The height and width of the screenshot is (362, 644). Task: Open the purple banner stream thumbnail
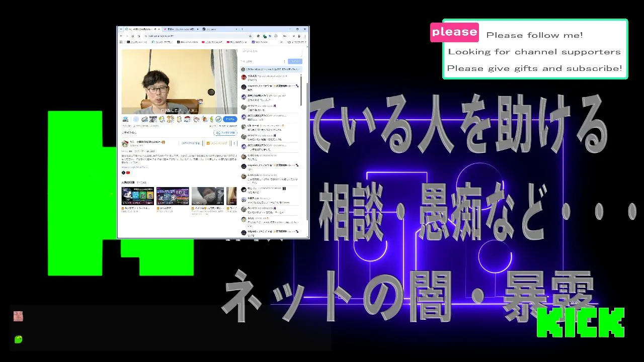point(173,196)
